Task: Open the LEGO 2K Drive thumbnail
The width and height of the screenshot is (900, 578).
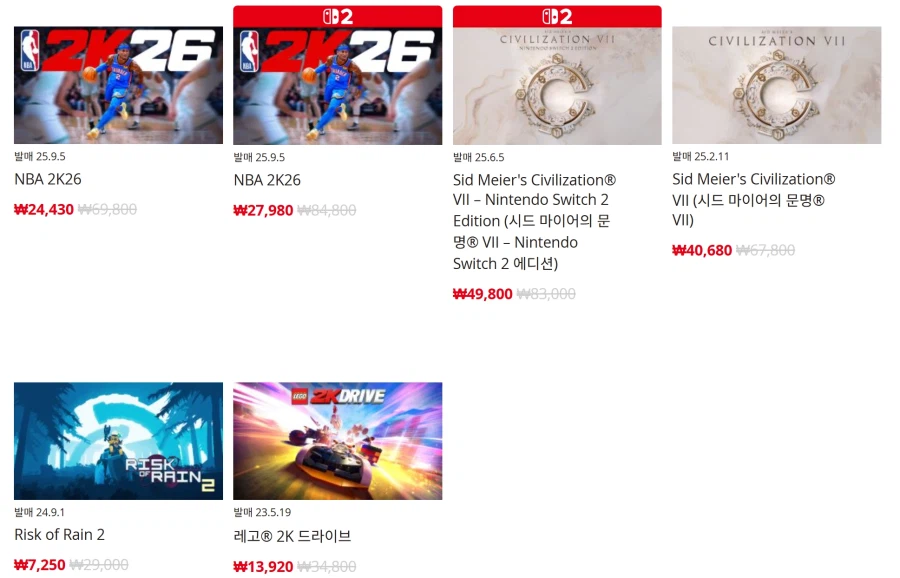Action: point(338,441)
